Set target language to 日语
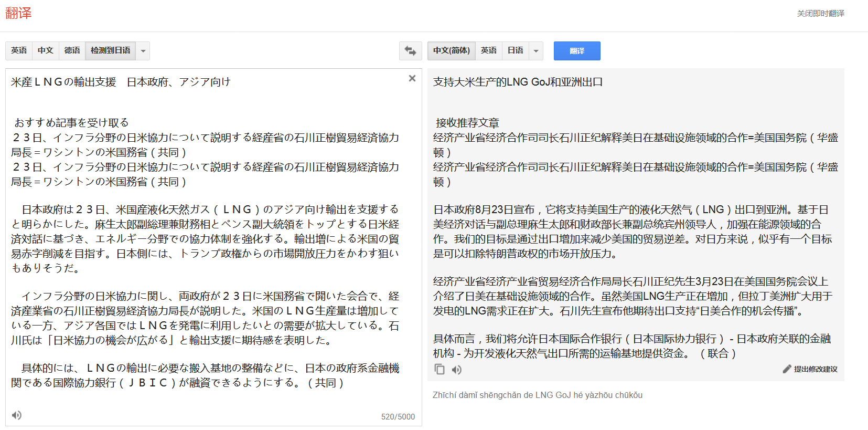This screenshot has height=430, width=868. (516, 50)
